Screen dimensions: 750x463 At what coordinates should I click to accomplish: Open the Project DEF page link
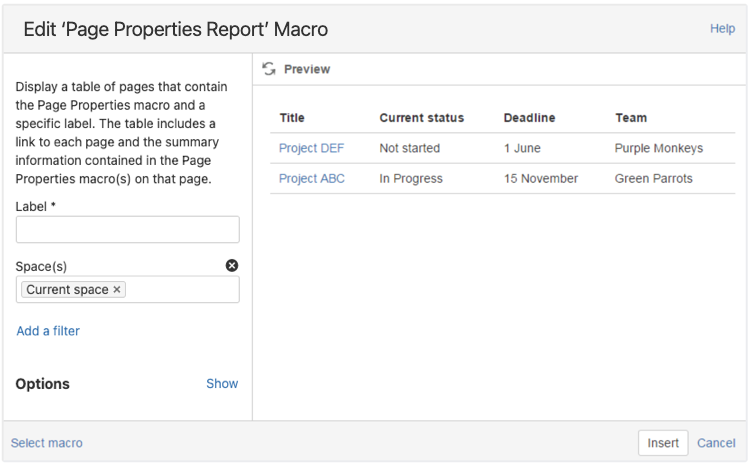pyautogui.click(x=311, y=148)
